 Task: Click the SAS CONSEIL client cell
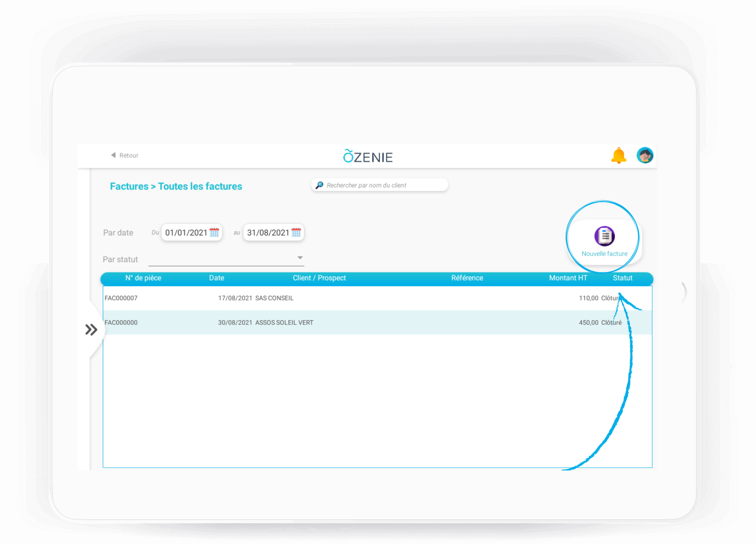[274, 298]
